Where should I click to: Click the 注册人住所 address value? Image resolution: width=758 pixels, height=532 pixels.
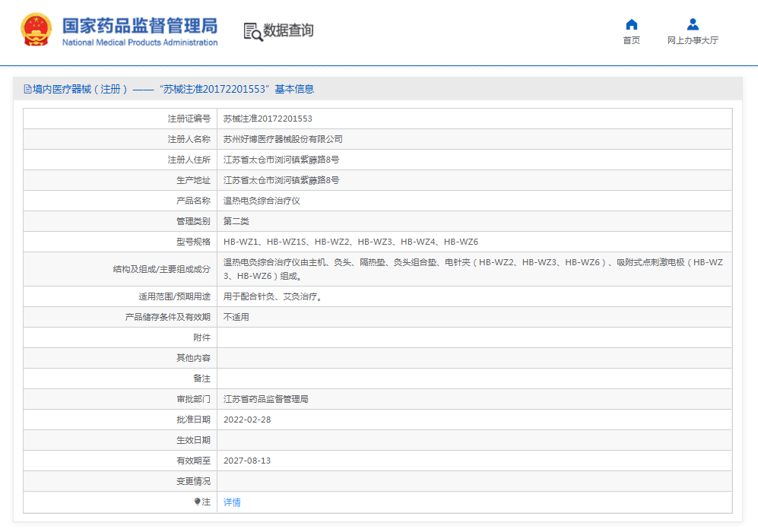pyautogui.click(x=281, y=160)
